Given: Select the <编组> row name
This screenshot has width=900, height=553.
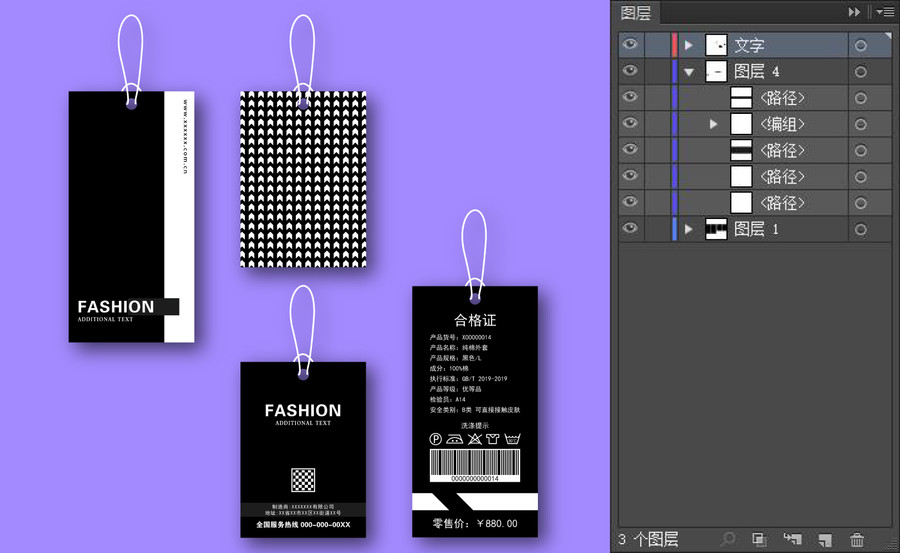Looking at the screenshot, I should [782, 125].
